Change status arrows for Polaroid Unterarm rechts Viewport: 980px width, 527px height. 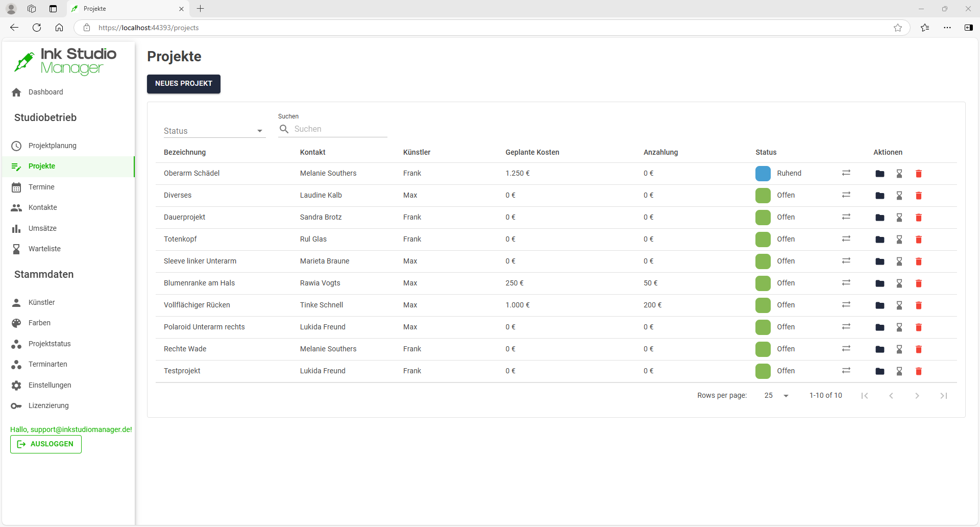click(x=846, y=326)
